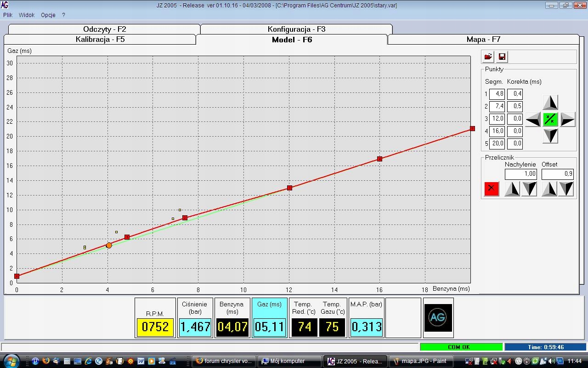The height and width of the screenshot is (368, 588).
Task: Save the model with floppy disk icon
Action: pos(502,57)
